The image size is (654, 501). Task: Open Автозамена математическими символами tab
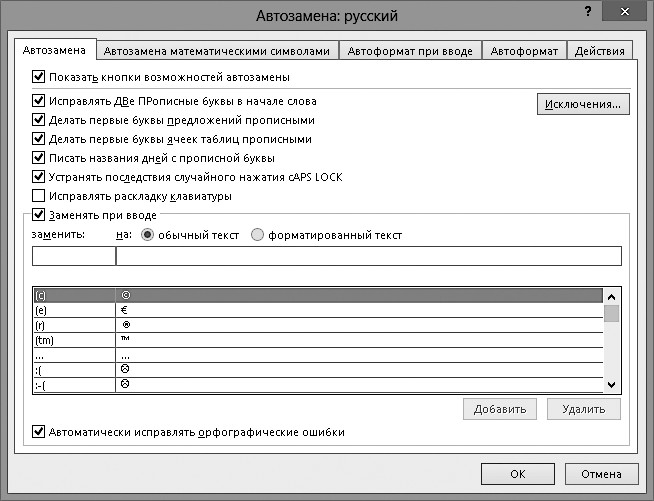(x=215, y=52)
